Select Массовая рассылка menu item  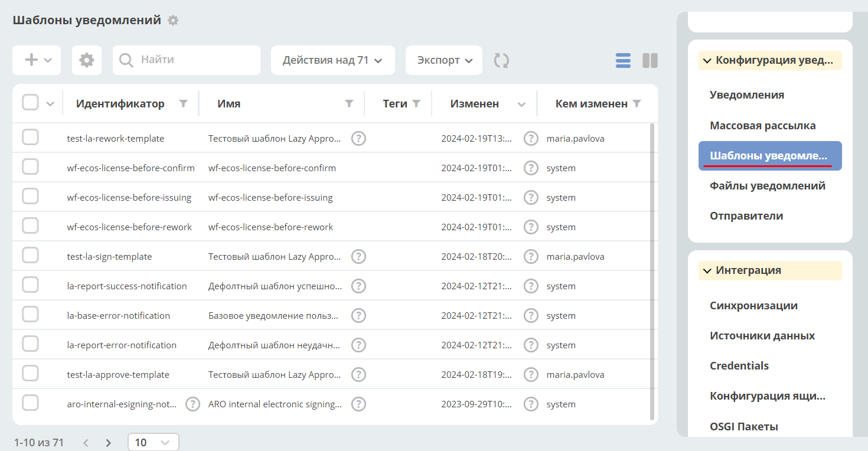pyautogui.click(x=763, y=126)
